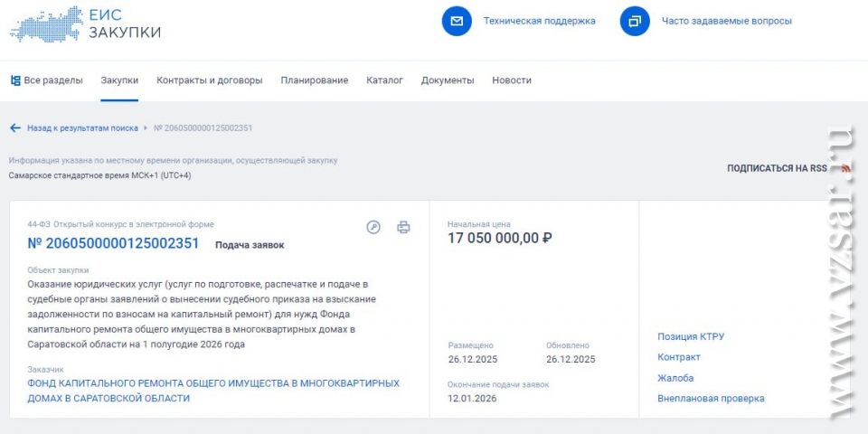Open the Планирование menu

click(314, 80)
